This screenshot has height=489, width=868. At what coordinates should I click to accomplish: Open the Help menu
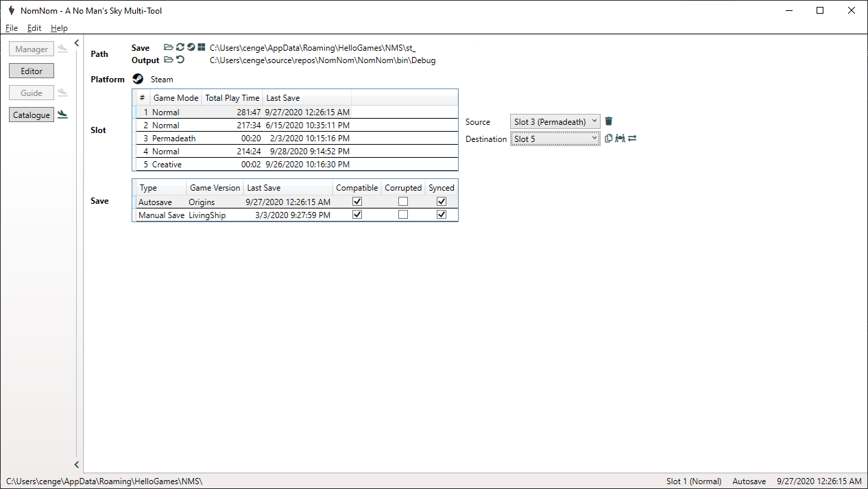(59, 28)
